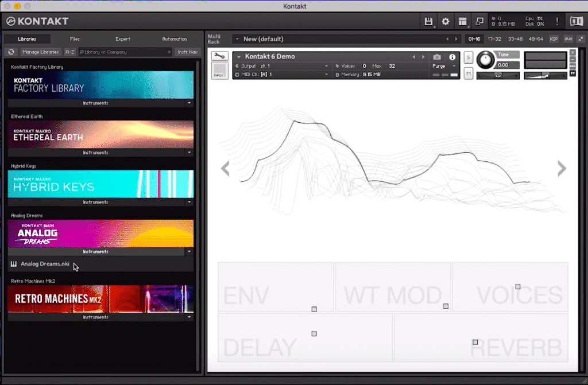The height and width of the screenshot is (385, 588).
Task: Minimize the Kontakt 6 Demo instrument header
Action: [572, 60]
